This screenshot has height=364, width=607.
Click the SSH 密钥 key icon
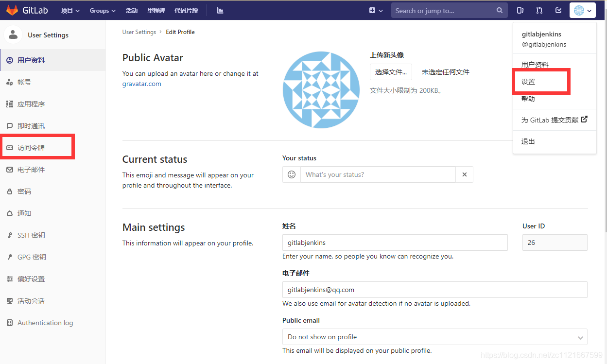(x=10, y=235)
